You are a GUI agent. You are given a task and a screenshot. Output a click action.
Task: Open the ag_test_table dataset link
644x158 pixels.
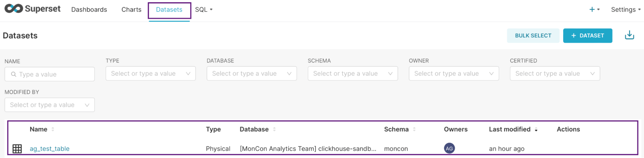point(50,149)
